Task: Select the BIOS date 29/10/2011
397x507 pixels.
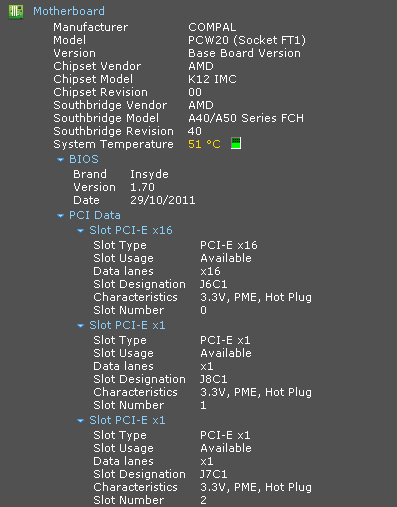Action: coord(163,200)
